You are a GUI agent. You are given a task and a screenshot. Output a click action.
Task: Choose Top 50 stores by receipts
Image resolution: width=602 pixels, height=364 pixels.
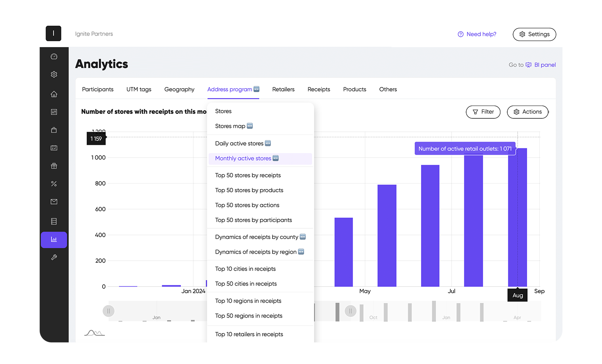[x=248, y=175]
